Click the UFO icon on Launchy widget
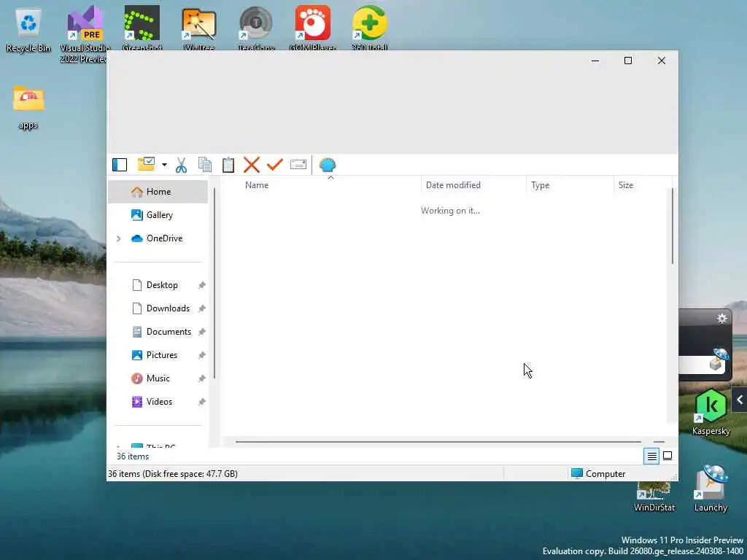The height and width of the screenshot is (560, 747). [719, 359]
